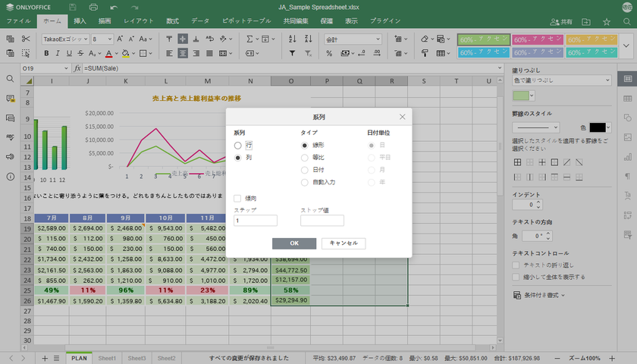Expand the 会計 number format dropdown
This screenshot has width=637, height=364.
(381, 39)
